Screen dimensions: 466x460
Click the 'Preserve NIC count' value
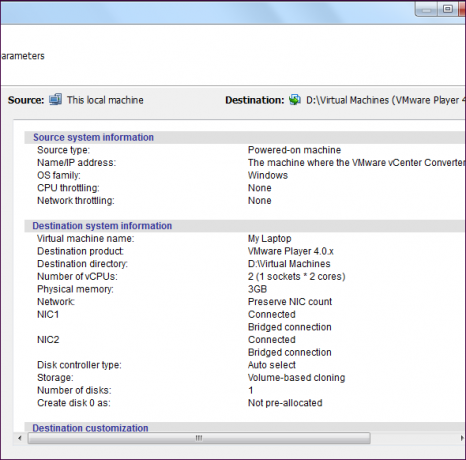(290, 302)
